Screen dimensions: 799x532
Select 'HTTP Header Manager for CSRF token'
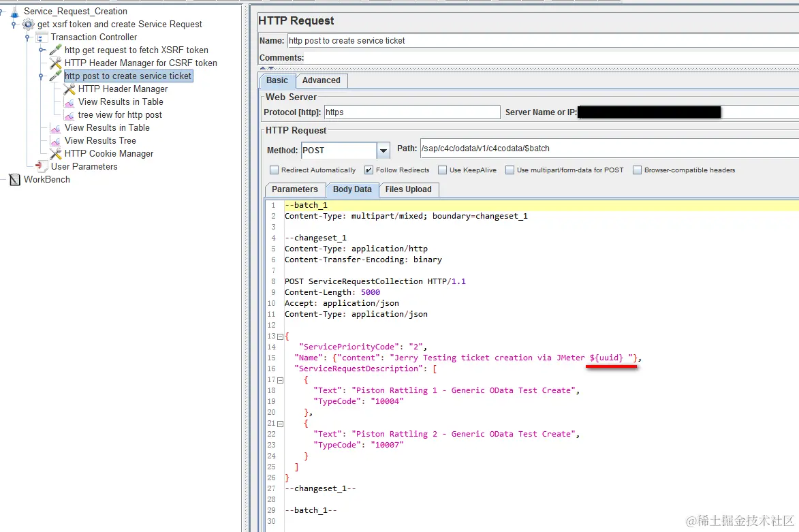pos(140,63)
